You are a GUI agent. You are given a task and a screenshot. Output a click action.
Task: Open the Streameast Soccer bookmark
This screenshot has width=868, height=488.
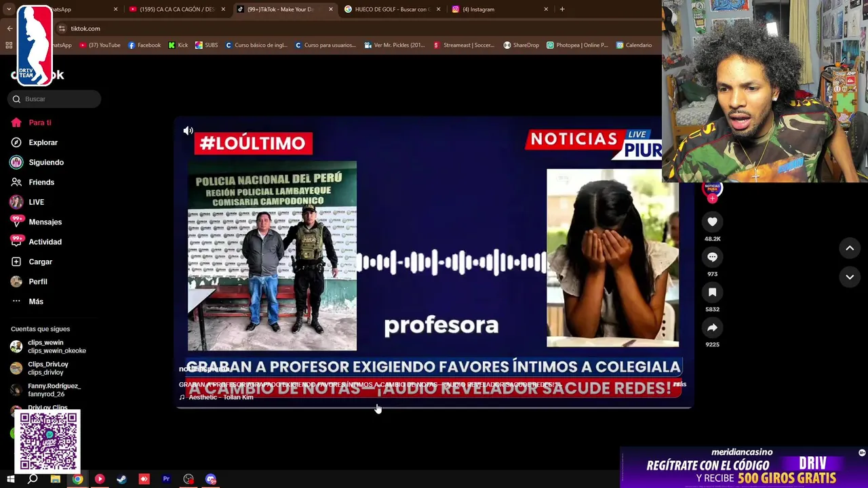(465, 45)
